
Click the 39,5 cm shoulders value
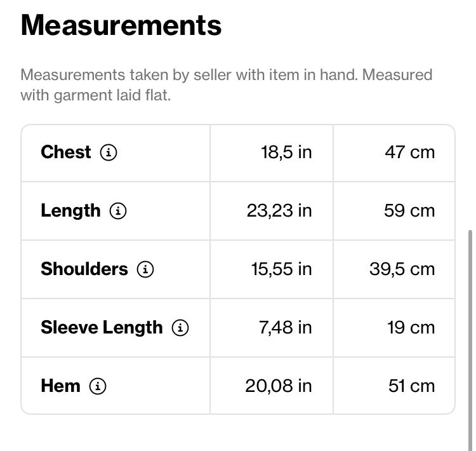click(402, 269)
